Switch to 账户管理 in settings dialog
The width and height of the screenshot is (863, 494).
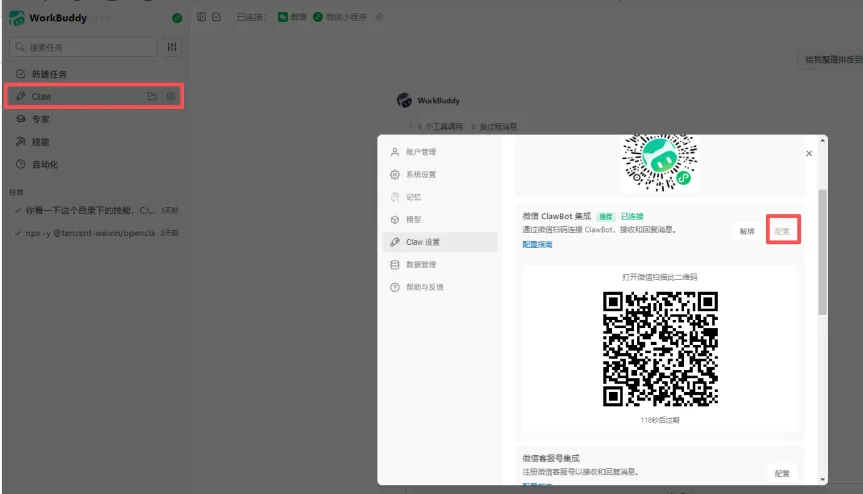(440, 152)
